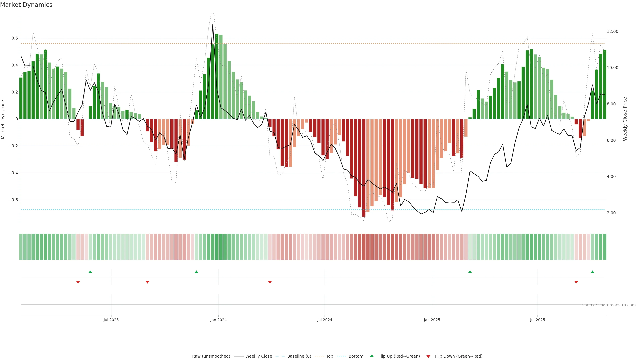644x362 pixels.
Task: Click the first green flip-up marker before Jul 2023
Action: pyautogui.click(x=90, y=272)
